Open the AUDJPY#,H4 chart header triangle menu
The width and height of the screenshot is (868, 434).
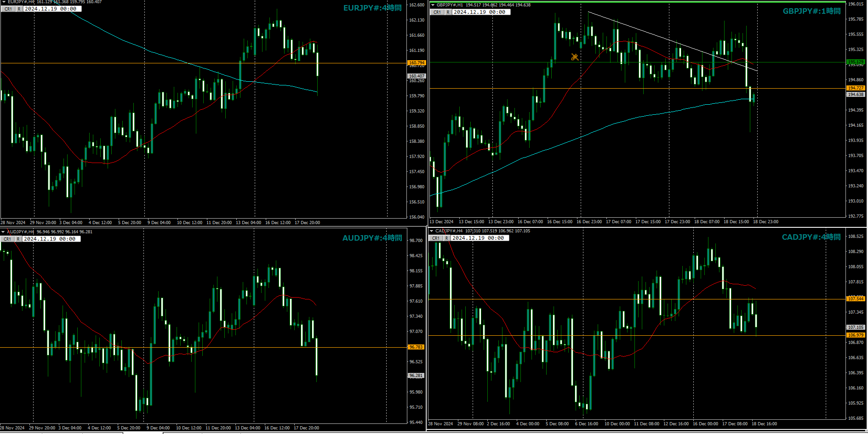tap(3, 232)
